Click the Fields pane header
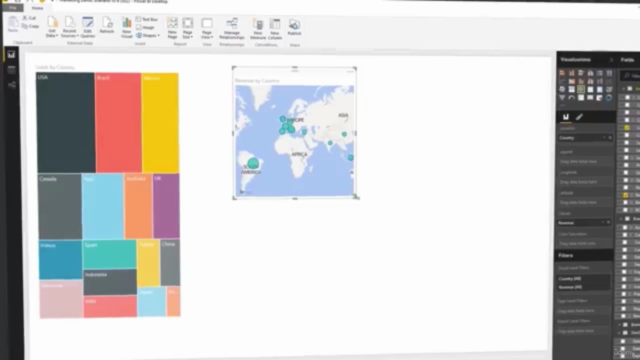This screenshot has height=360, width=640. (x=628, y=60)
